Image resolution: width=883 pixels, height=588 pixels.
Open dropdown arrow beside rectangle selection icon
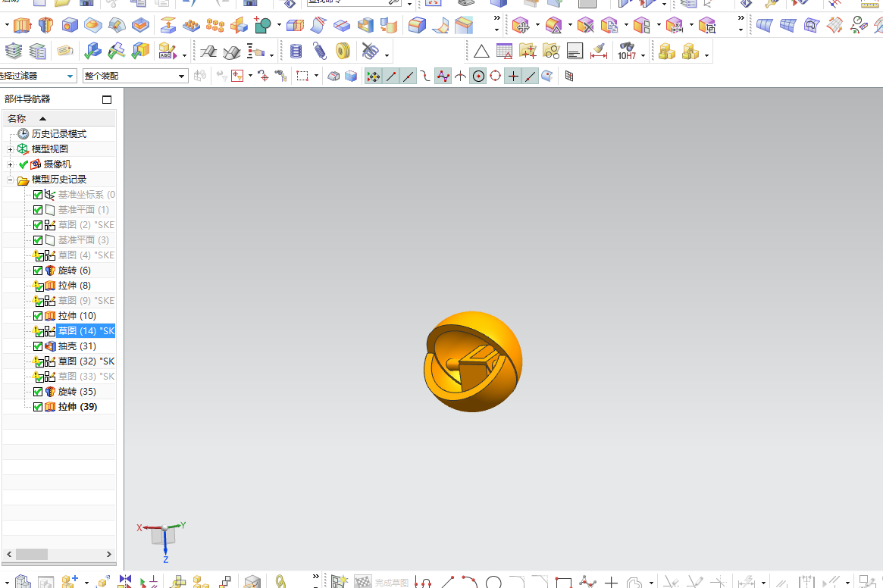click(316, 76)
